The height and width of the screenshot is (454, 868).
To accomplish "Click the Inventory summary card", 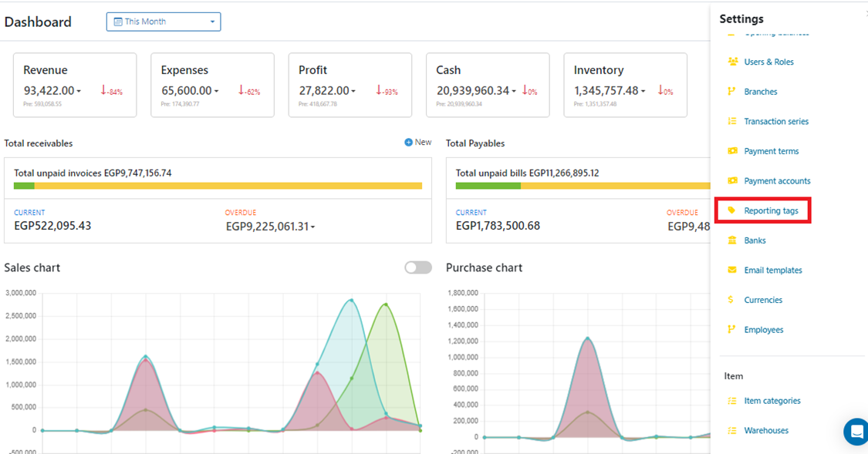I will pyautogui.click(x=625, y=85).
